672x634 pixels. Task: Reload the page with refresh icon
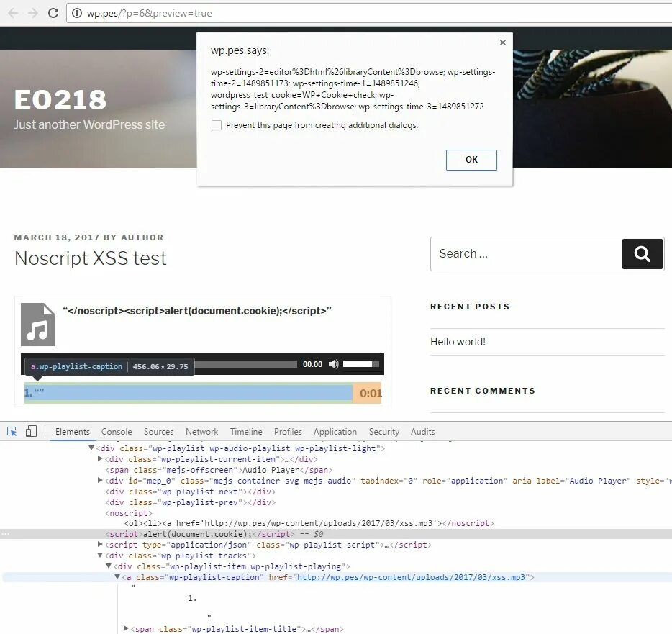click(53, 13)
